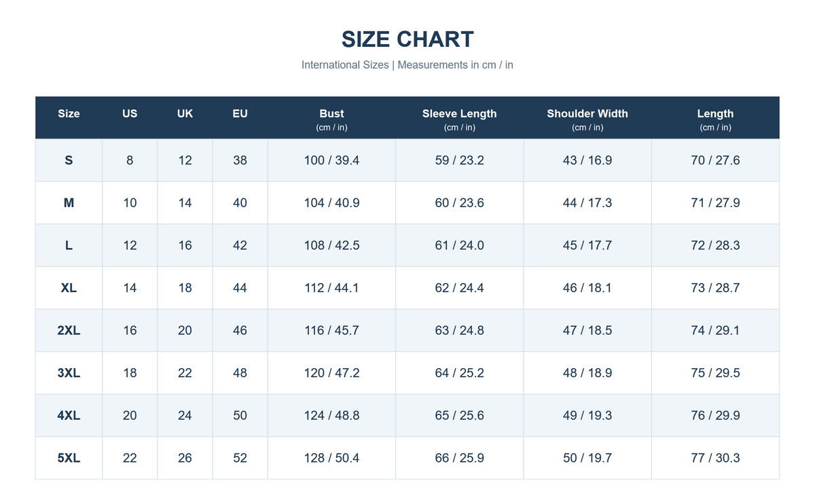Select the 5XL size row label
The height and width of the screenshot is (504, 815).
(x=69, y=458)
